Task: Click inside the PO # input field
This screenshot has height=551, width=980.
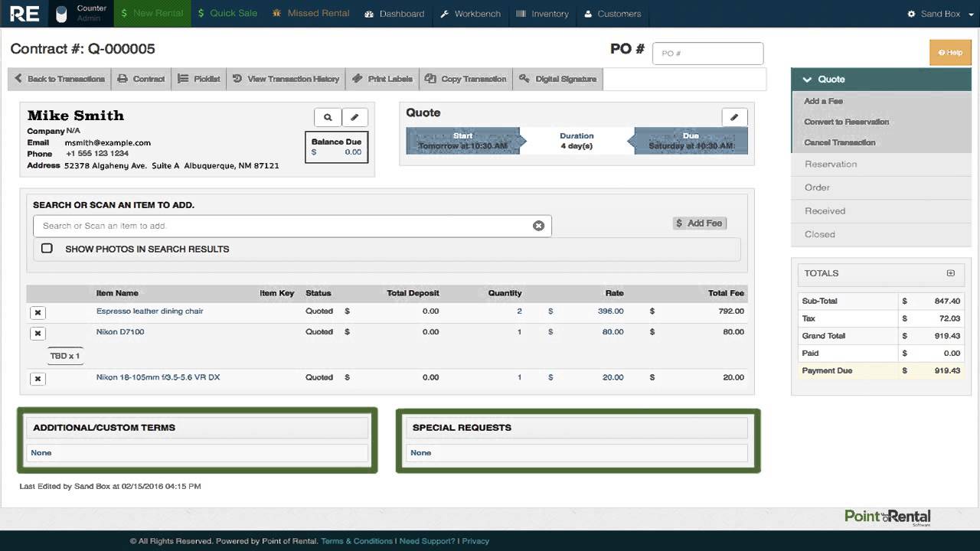Action: point(707,53)
